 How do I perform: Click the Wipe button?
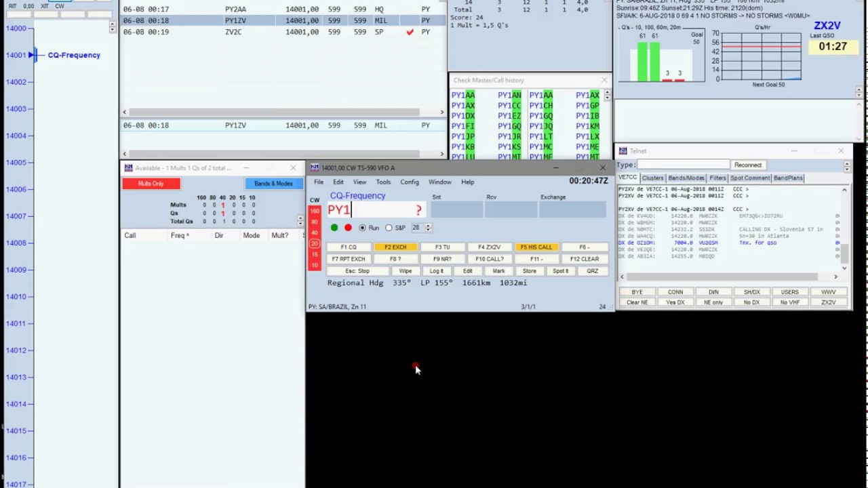(x=406, y=271)
